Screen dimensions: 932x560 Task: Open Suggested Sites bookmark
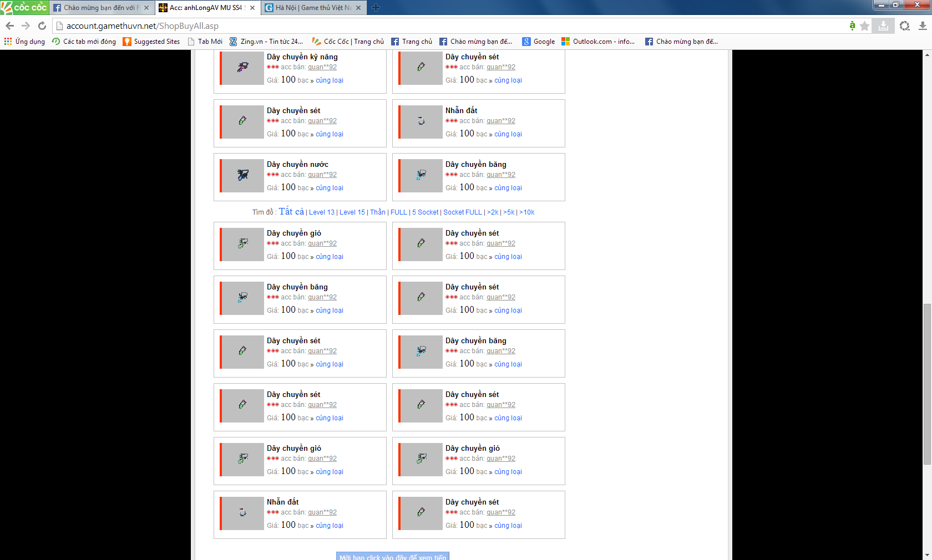click(151, 42)
